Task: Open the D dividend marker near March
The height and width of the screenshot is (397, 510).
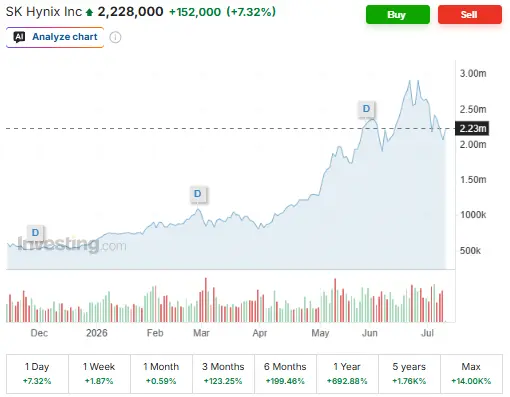Action: click(x=198, y=194)
